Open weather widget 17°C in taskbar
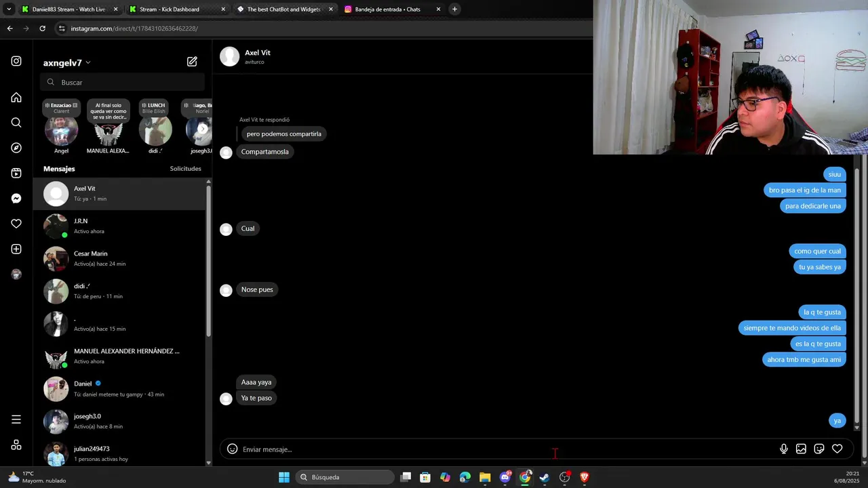Screen dimensions: 868x488 pyautogui.click(x=37, y=477)
